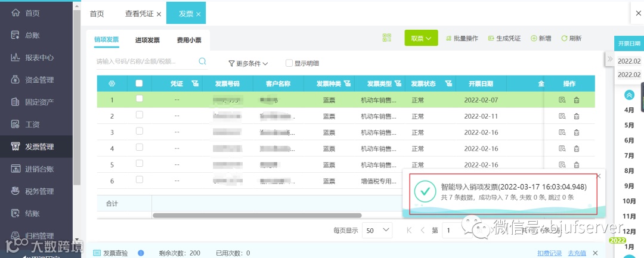
Task: Click the table horizontal scrollbar
Action: point(257,215)
